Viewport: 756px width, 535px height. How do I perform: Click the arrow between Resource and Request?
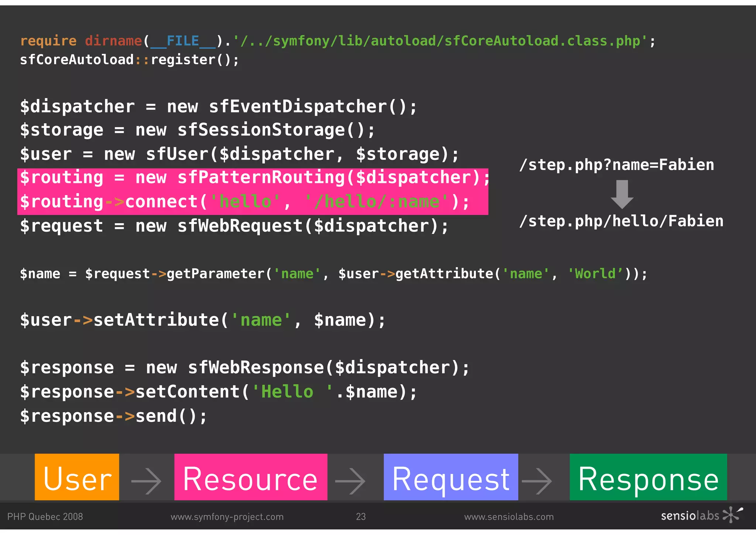tap(350, 481)
